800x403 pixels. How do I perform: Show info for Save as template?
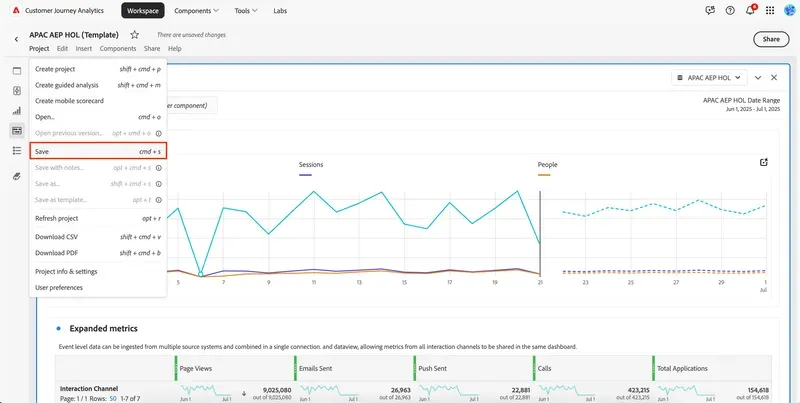click(159, 200)
